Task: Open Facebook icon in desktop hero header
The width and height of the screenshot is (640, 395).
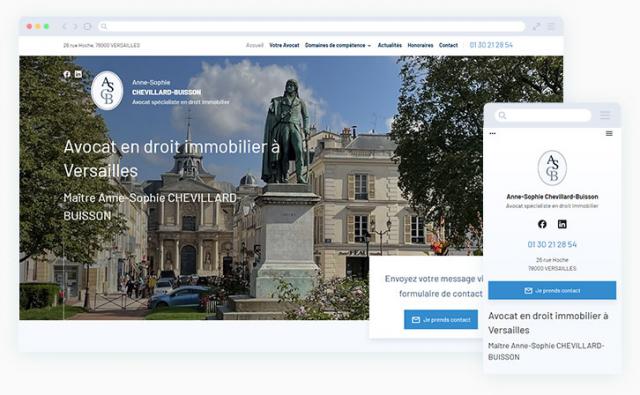Action: click(67, 74)
